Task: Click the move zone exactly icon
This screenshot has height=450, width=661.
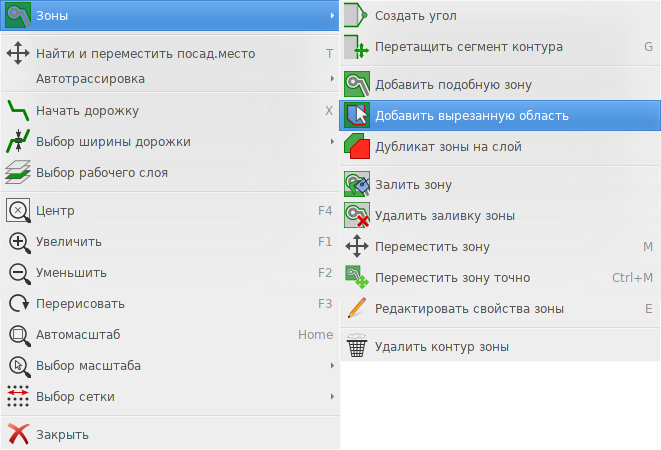Action: (357, 277)
